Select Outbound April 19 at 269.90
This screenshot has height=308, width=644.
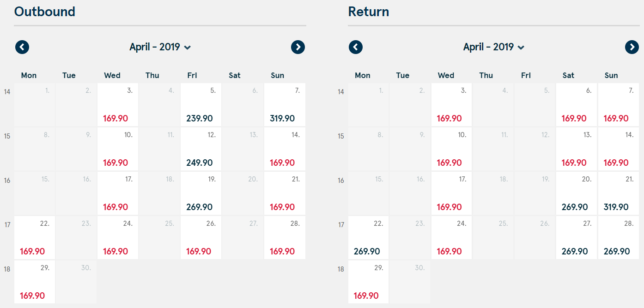[x=201, y=193]
